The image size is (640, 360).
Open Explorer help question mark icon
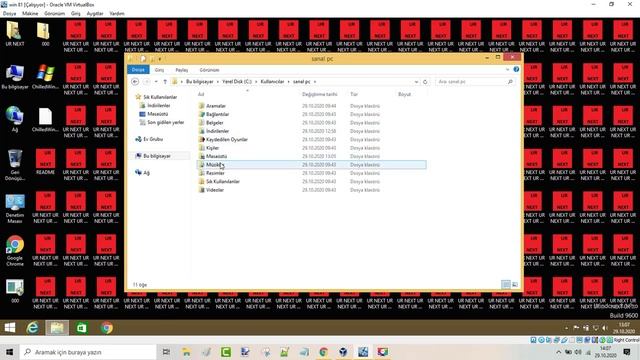[516, 69]
